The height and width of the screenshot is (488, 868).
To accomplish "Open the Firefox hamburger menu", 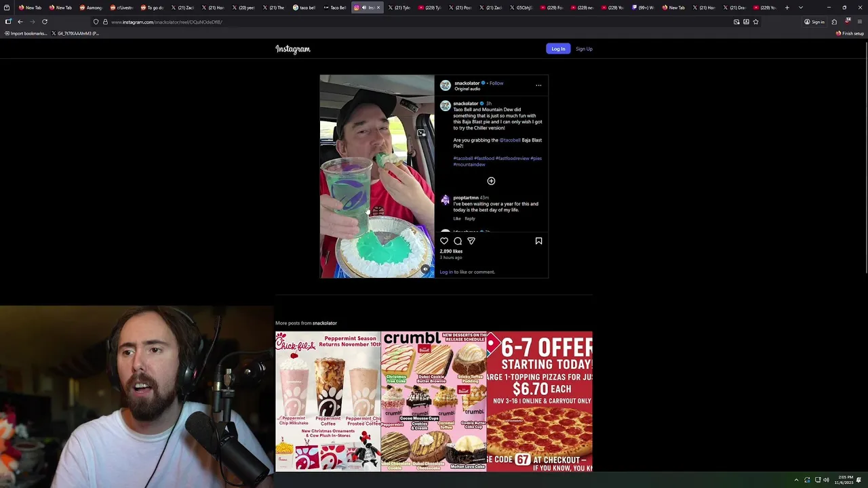I will tap(860, 22).
